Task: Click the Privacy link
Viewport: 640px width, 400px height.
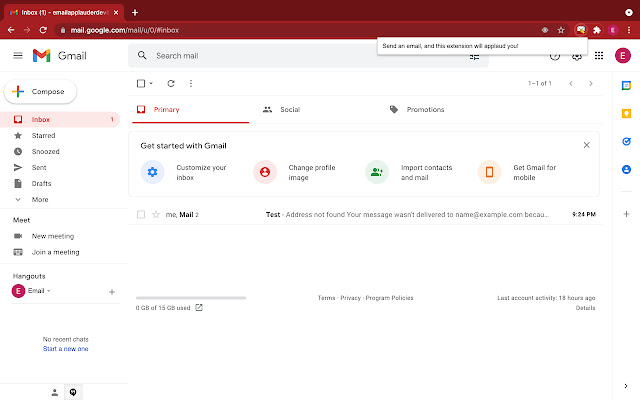Action: [x=350, y=298]
